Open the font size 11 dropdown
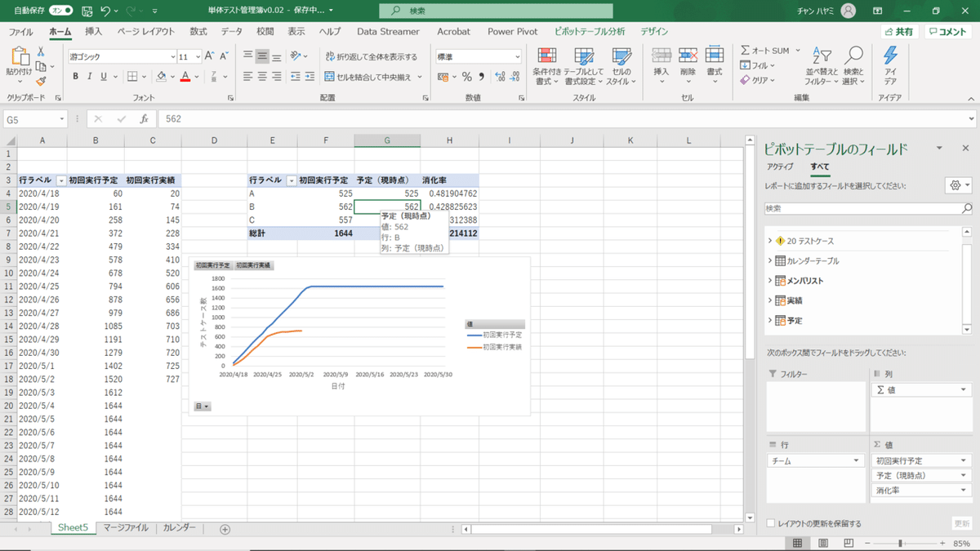The image size is (980, 551). 197,57
